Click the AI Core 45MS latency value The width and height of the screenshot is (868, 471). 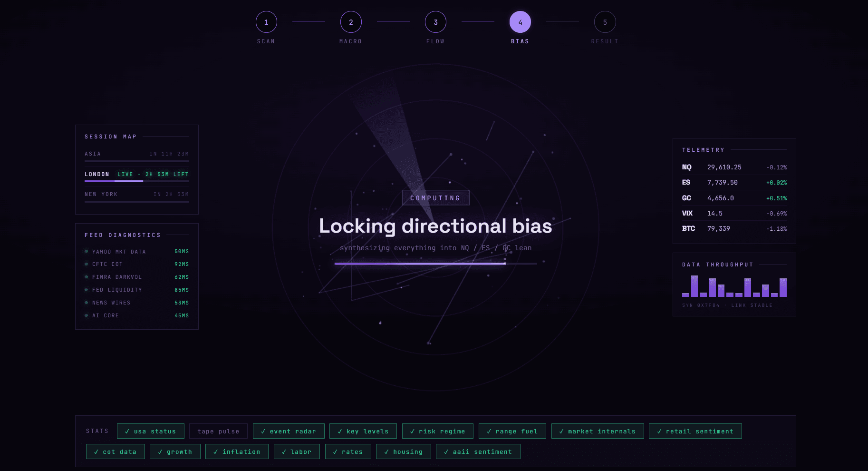point(182,315)
